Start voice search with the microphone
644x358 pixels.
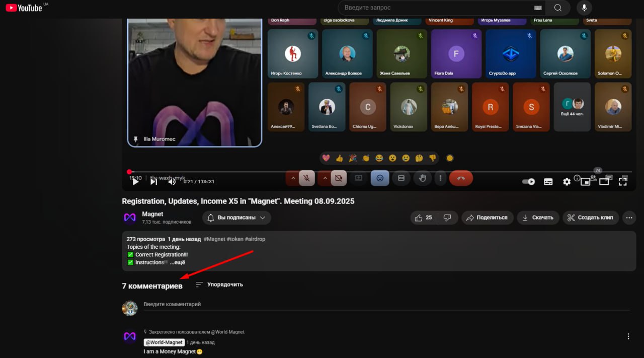click(584, 8)
